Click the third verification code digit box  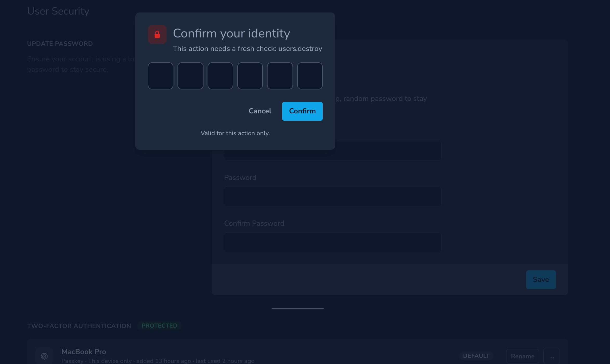[220, 76]
